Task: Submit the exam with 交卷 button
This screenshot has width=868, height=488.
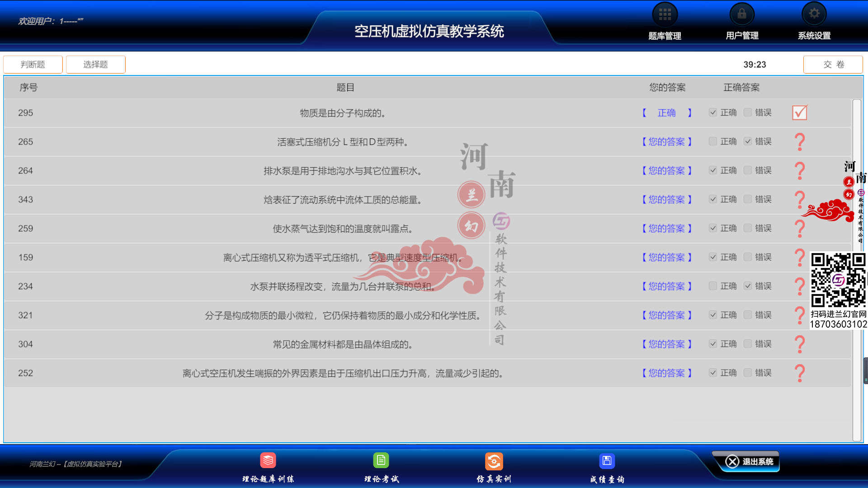Action: coord(833,65)
